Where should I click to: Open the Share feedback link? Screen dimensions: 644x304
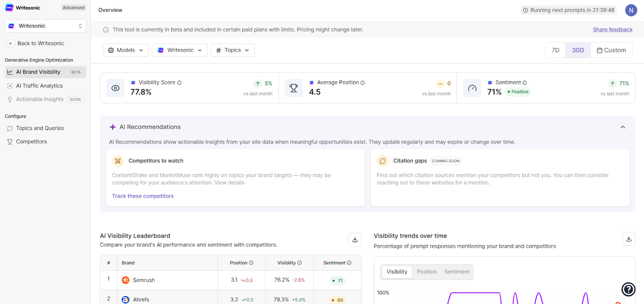[x=612, y=30]
